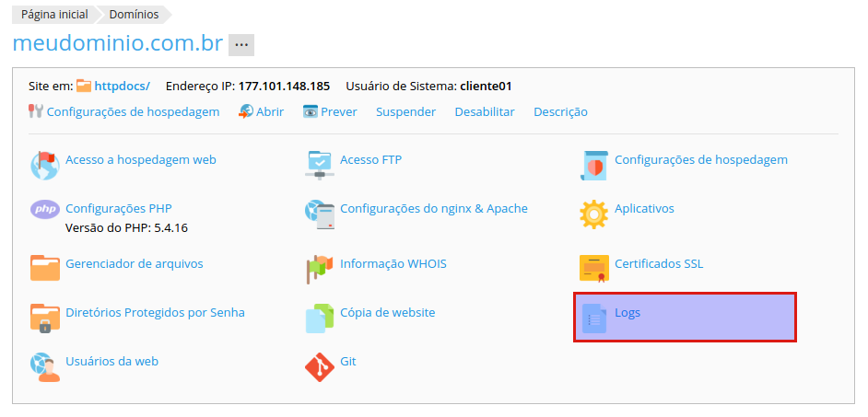Navigate to Domínios breadcrumb

[x=134, y=15]
